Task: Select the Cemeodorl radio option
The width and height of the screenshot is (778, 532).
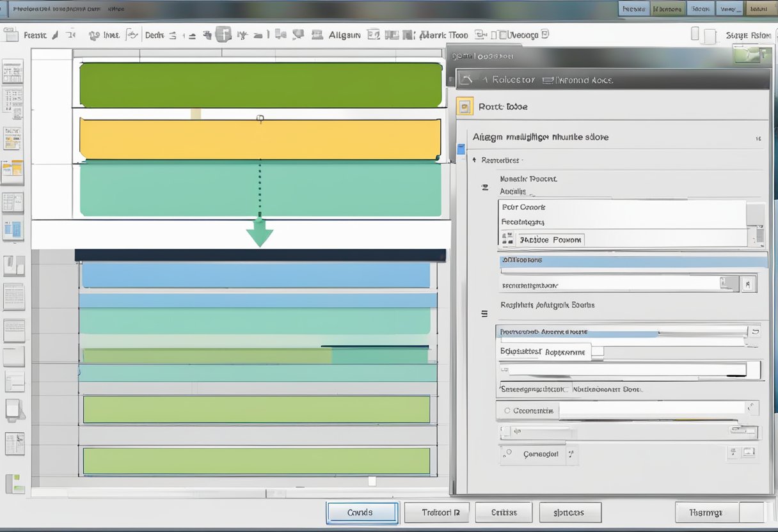Action: click(508, 453)
